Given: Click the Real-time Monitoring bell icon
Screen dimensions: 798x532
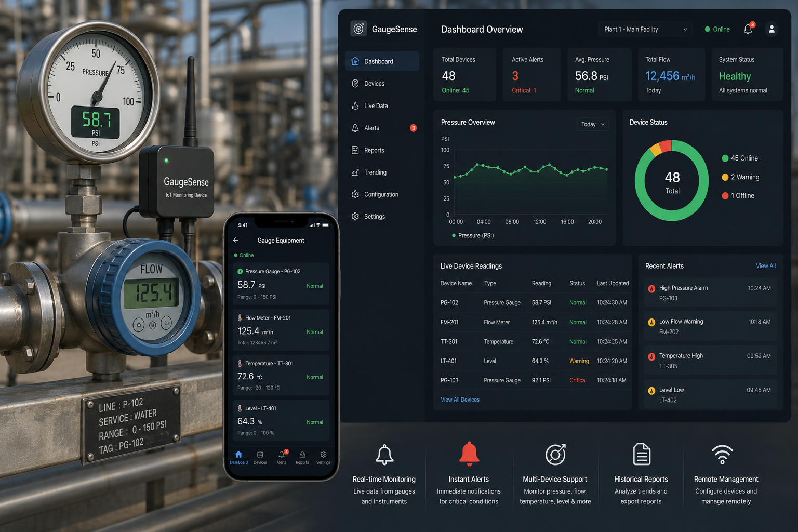Looking at the screenshot, I should point(384,455).
